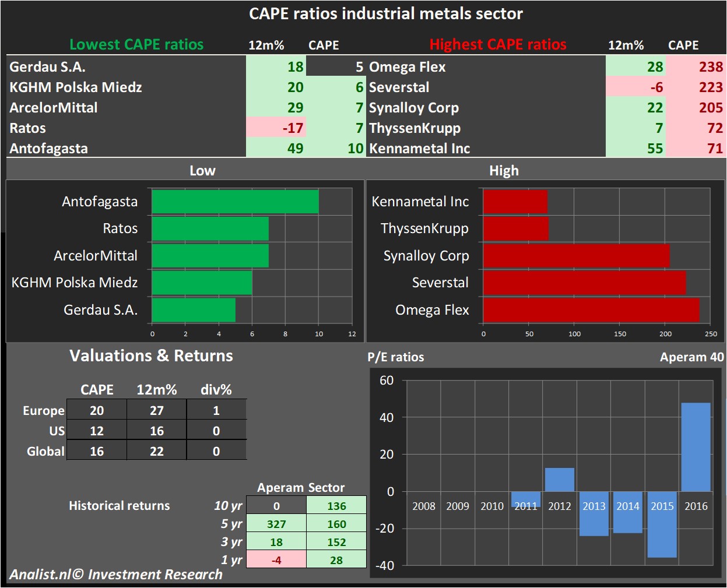Select Antofagasta 12m% value 49
The image size is (727, 588).
276,149
